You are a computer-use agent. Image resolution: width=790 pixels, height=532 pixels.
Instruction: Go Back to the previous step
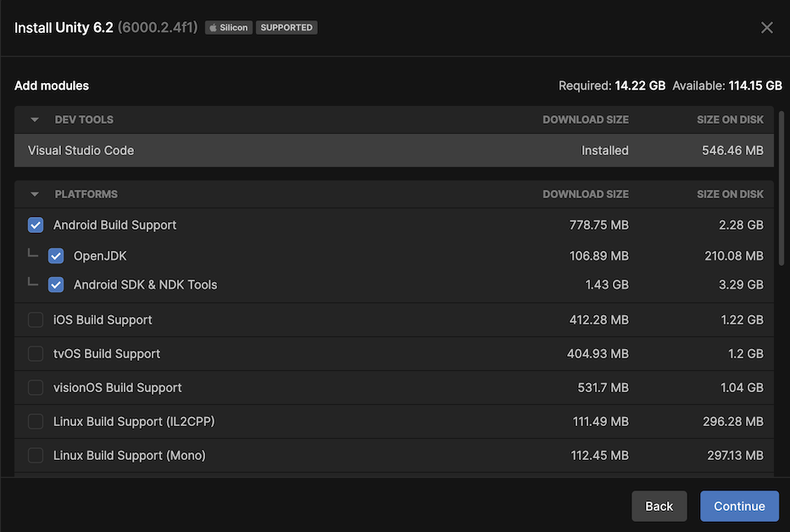click(x=659, y=507)
